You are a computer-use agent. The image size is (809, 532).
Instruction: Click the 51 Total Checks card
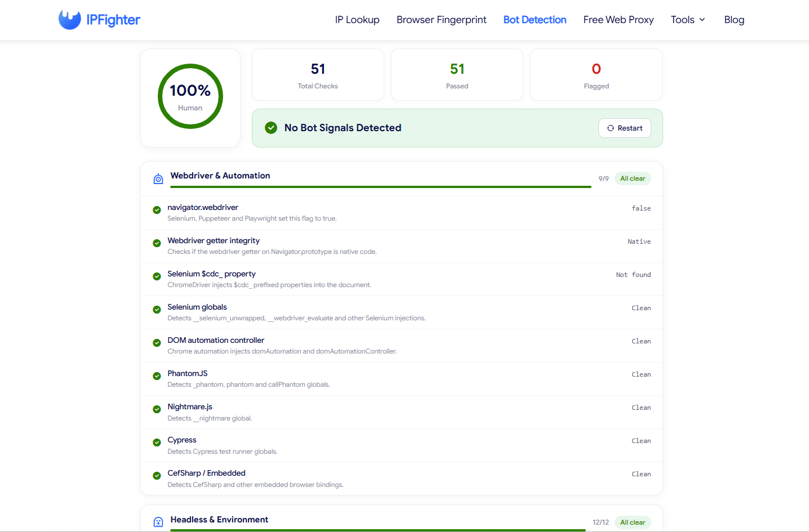point(318,75)
